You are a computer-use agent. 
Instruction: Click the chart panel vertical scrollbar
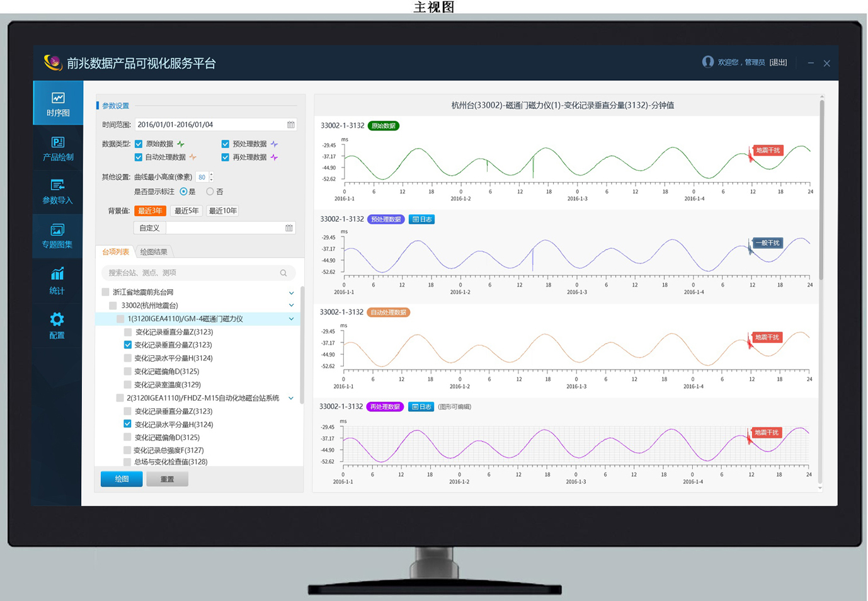point(821,189)
